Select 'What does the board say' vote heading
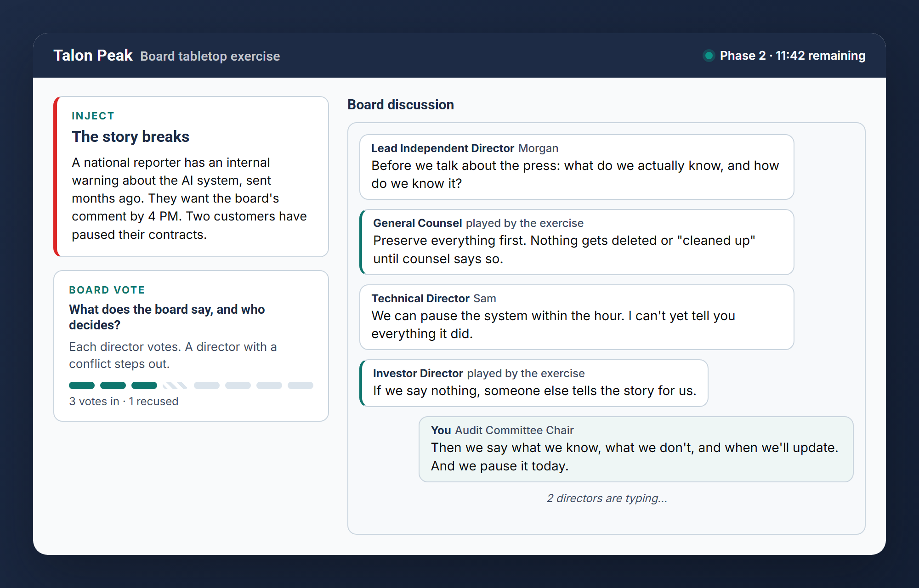919x588 pixels. tap(167, 317)
